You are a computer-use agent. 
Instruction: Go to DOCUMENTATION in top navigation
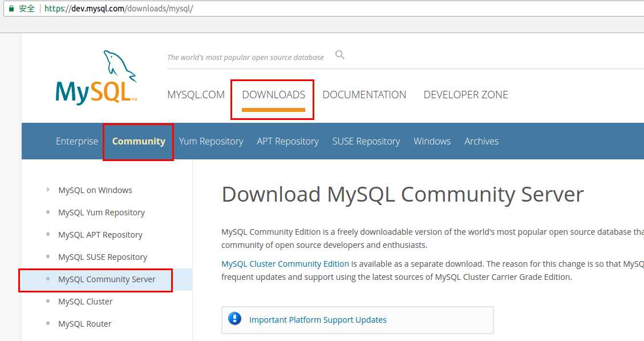click(x=364, y=95)
